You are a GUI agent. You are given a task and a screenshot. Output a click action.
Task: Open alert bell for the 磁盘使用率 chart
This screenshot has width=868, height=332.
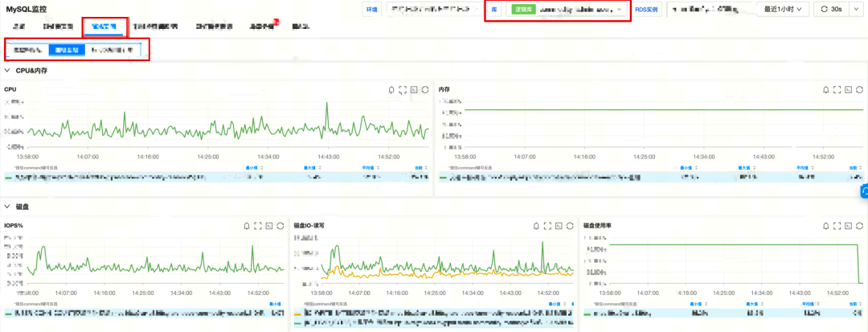(x=826, y=226)
